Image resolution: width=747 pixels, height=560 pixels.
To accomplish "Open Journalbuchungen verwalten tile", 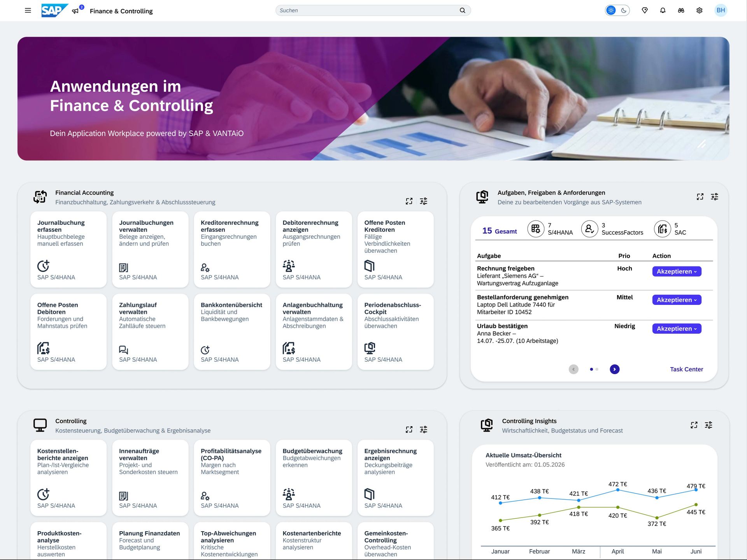I will pyautogui.click(x=150, y=250).
